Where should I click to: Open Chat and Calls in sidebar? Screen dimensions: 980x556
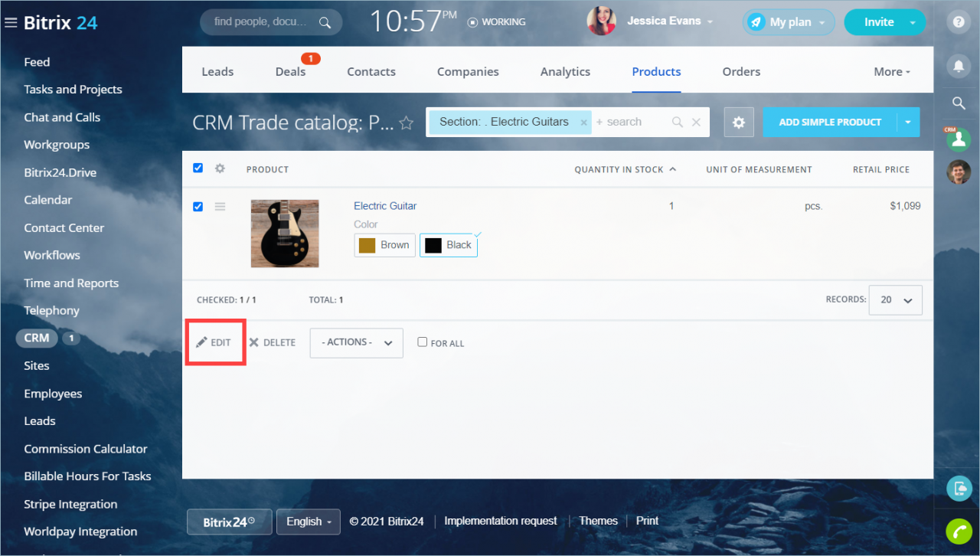(x=62, y=117)
